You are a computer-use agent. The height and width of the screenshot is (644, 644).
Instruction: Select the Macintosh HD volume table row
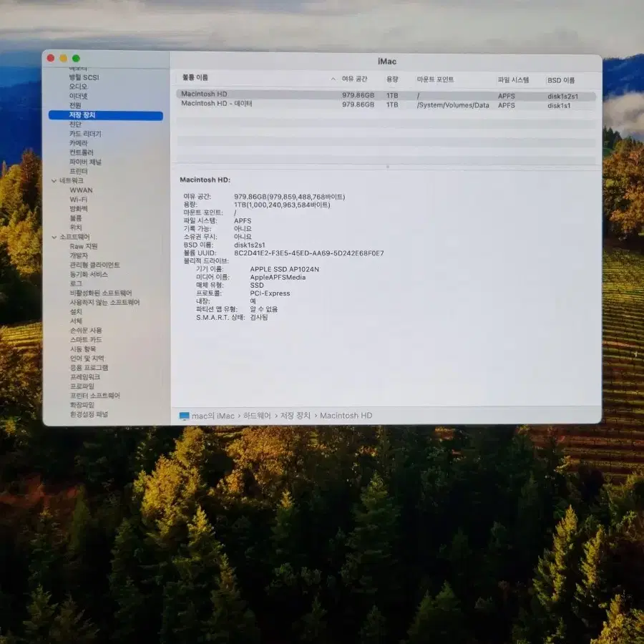point(386,95)
